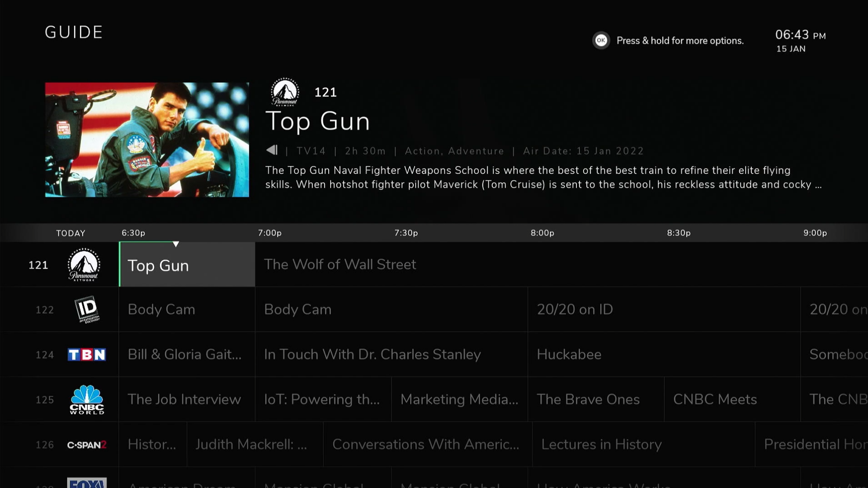Click the green progress marker under 6:30p
Viewport: 868px width, 488px height.
click(176, 244)
